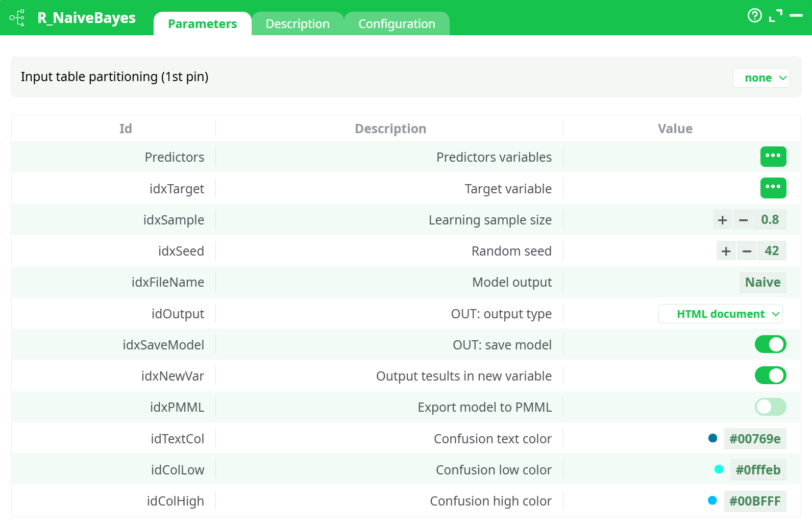Viewport: 812px width, 528px height.
Task: Increment the Random seed value
Action: click(x=726, y=251)
